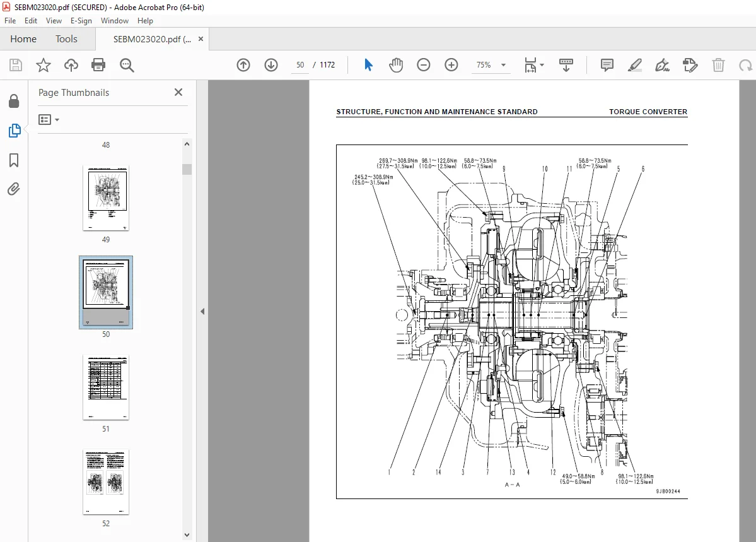
Task: Collapse the navigation pane arrow
Action: [202, 311]
